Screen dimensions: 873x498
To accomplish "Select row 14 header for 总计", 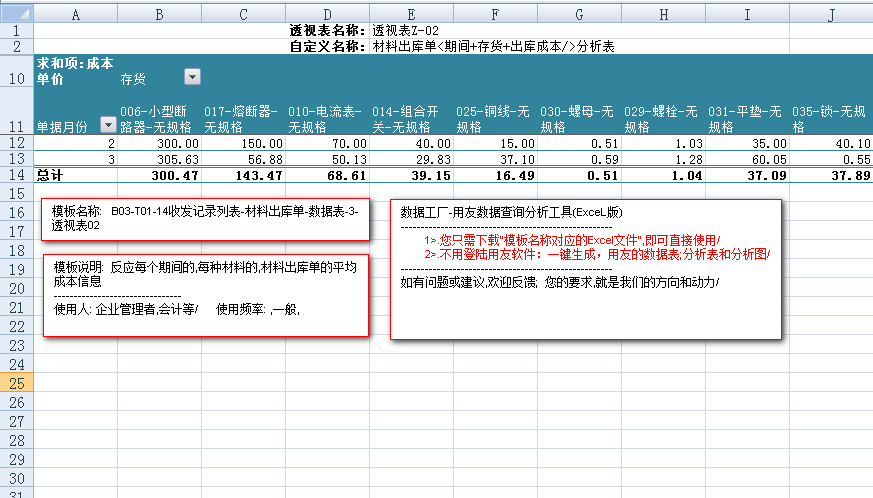I will point(17,174).
